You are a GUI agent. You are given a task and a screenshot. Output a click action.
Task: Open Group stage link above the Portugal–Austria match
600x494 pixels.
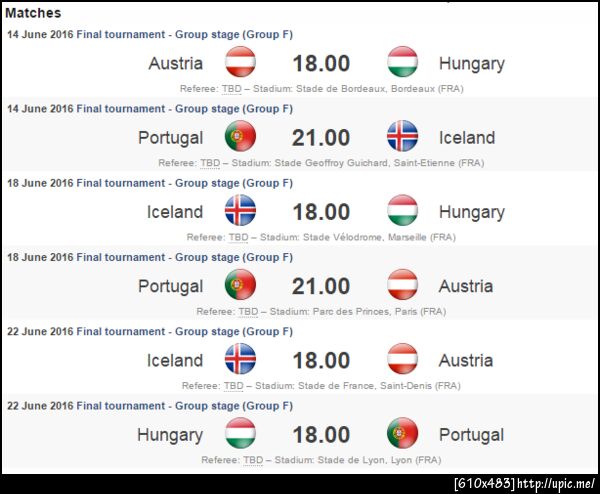184,257
